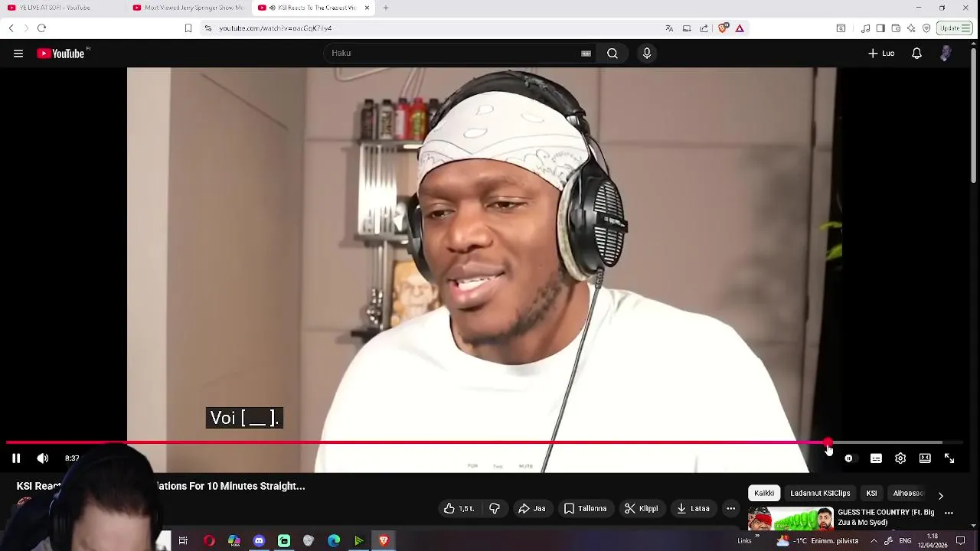Viewport: 980px width, 551px height.
Task: Switch to the Jerry Springer Show tab
Action: (188, 8)
